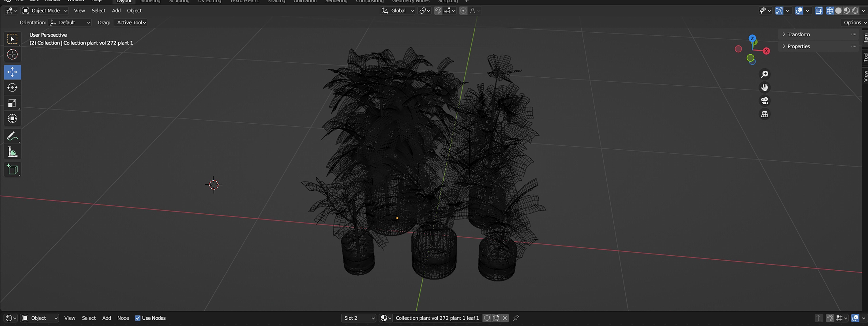Toggle pin icon in node editor header
868x326 pixels.
pyautogui.click(x=516, y=318)
